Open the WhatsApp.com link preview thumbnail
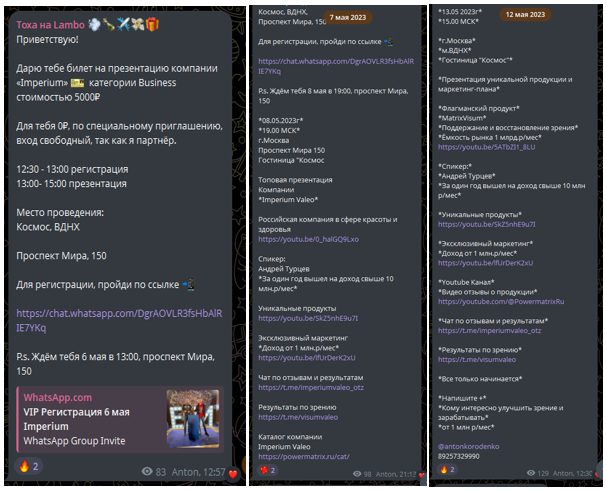 click(x=192, y=419)
